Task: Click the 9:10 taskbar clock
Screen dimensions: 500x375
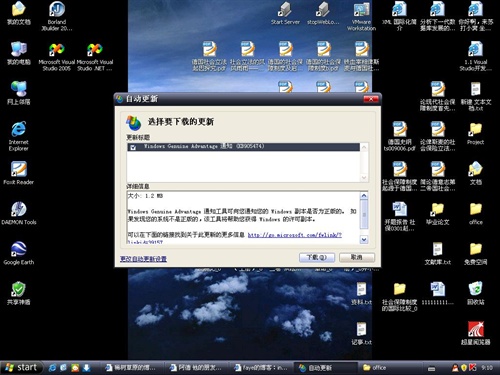Action: pos(487,368)
